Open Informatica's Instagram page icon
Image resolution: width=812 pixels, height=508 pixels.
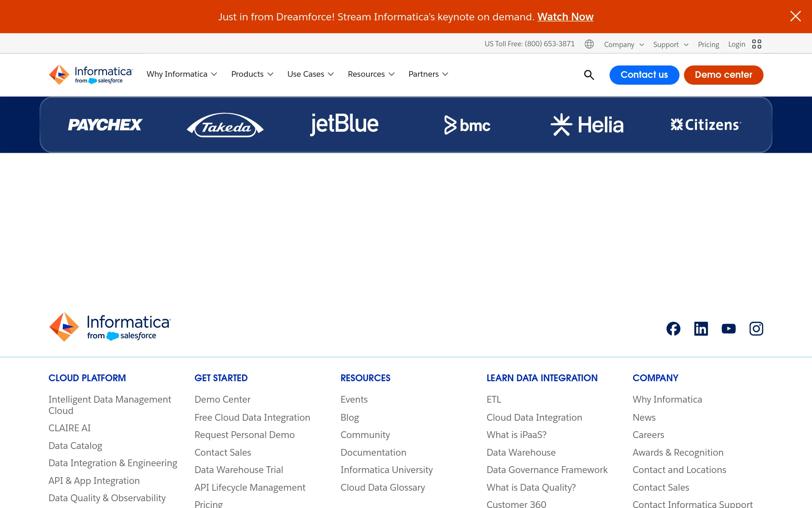tap(756, 329)
